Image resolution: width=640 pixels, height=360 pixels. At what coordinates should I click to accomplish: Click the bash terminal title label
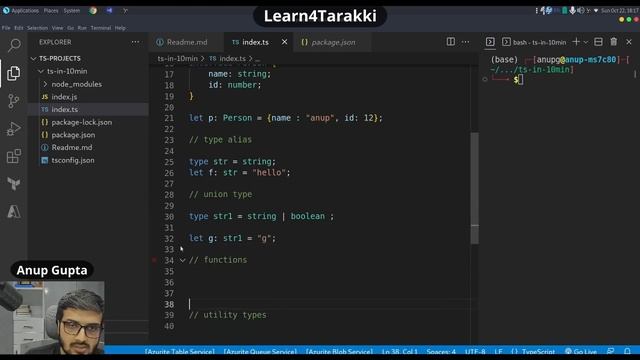[x=539, y=42]
